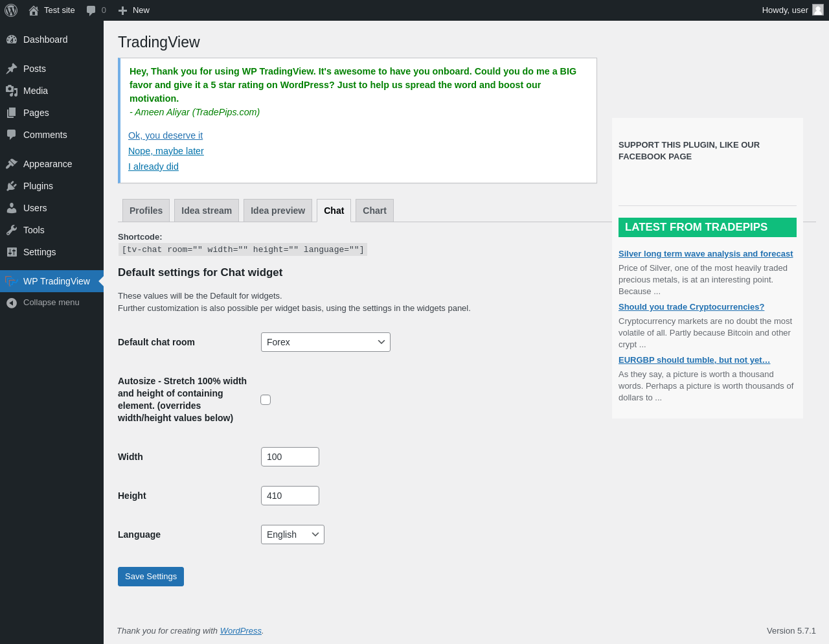Screen dimensions: 829x644
Task: Click the Tools wrench icon
Action: 12,230
